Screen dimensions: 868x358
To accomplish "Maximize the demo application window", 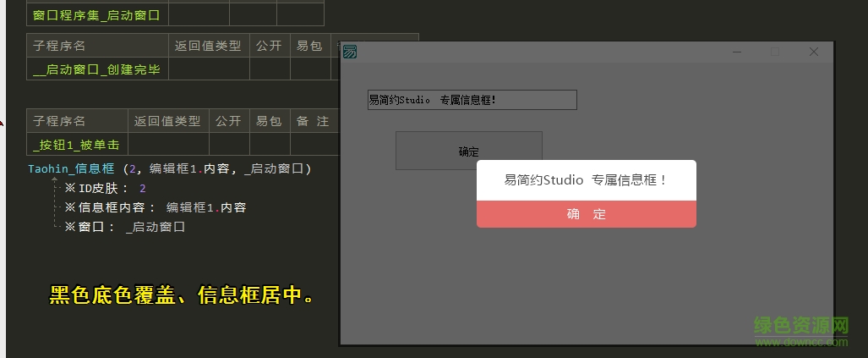I will 775,52.
